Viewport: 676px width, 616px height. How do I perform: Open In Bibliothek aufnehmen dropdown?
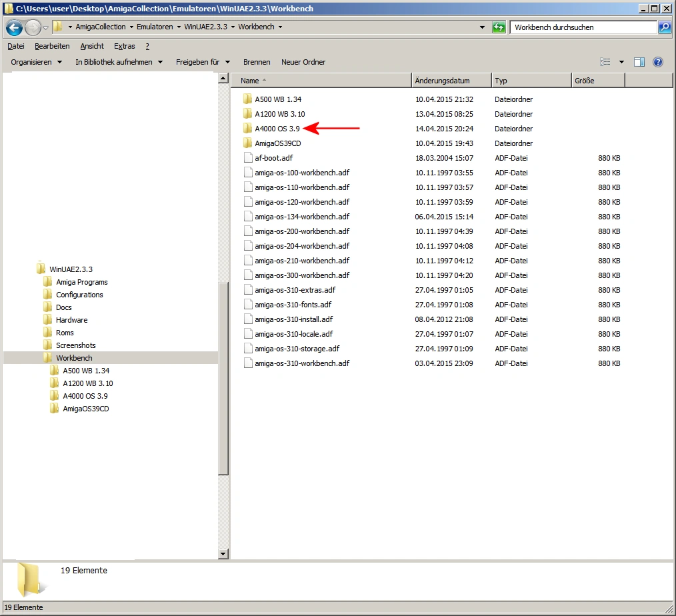tap(119, 62)
